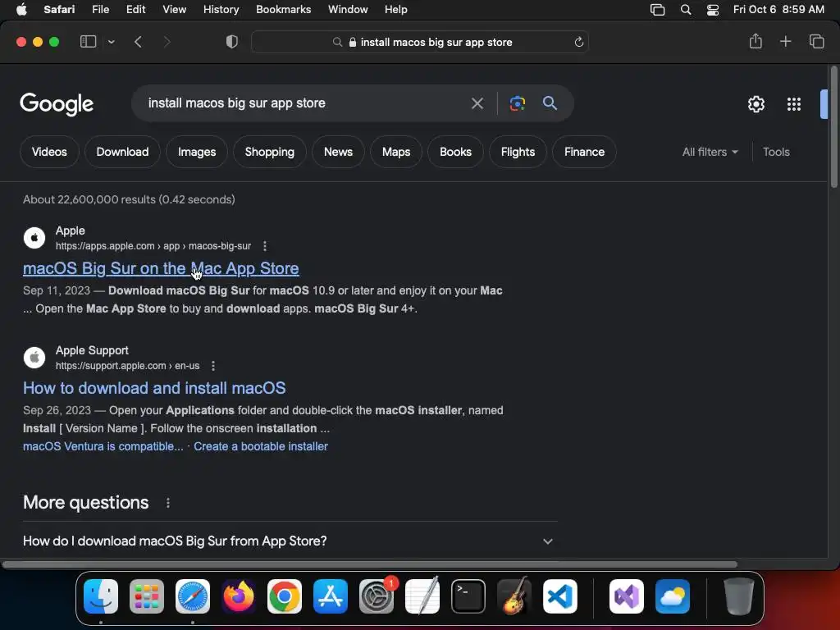
Task: Open Terminal from the Dock
Action: [468, 596]
